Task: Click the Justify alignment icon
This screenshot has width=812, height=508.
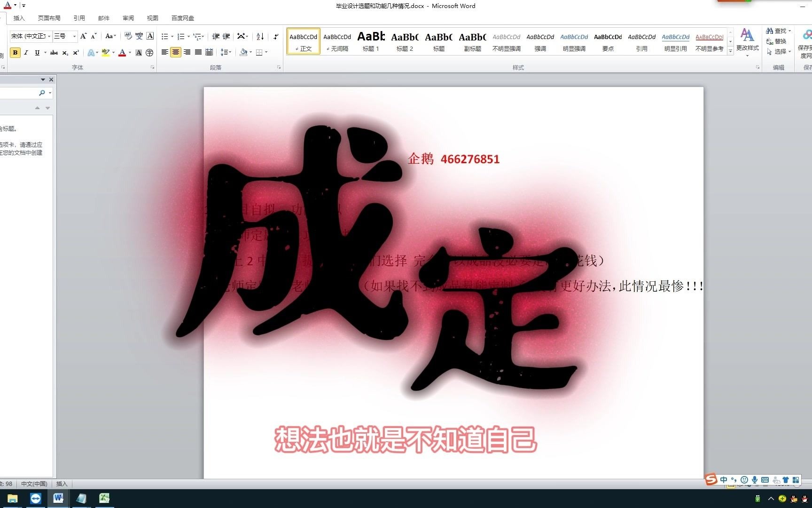Action: tap(198, 52)
